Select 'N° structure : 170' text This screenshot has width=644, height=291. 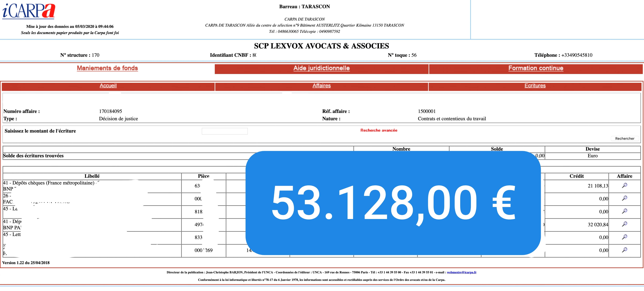point(79,55)
